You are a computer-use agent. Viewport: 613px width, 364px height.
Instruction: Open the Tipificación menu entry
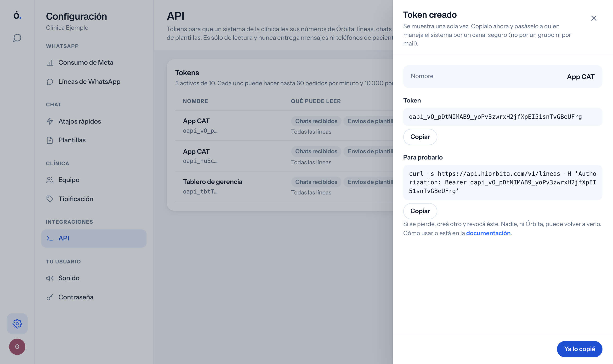(94, 199)
